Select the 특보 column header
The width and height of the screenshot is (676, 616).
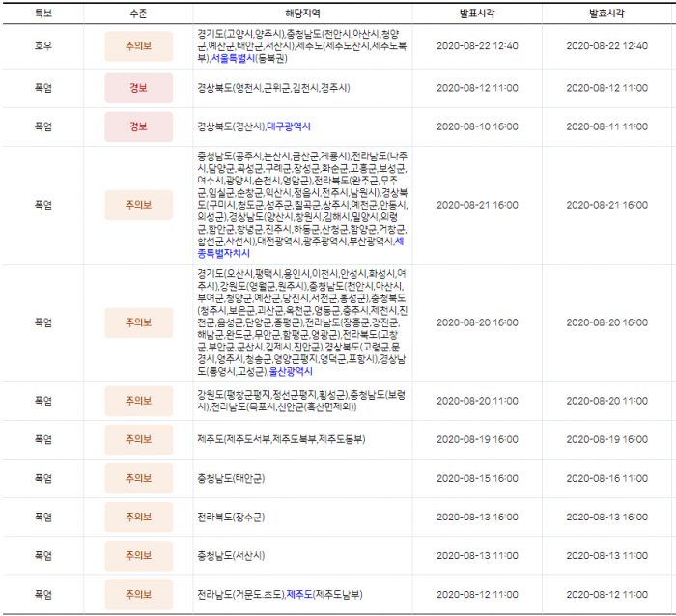(43, 14)
